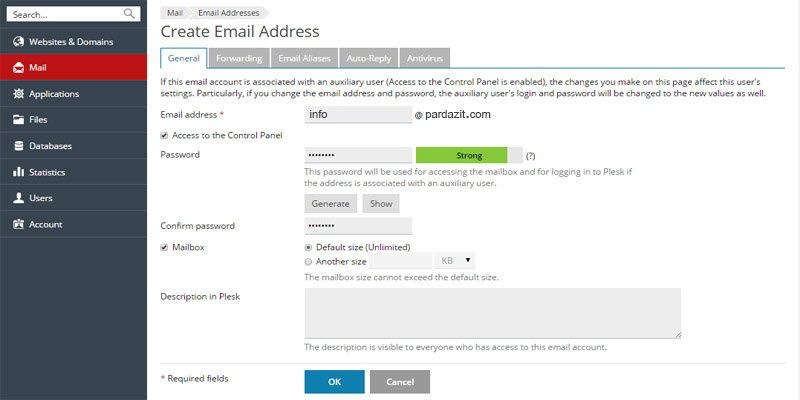This screenshot has width=800, height=400.
Task: Toggle Access to the Control Panel checkbox
Action: coord(165,135)
